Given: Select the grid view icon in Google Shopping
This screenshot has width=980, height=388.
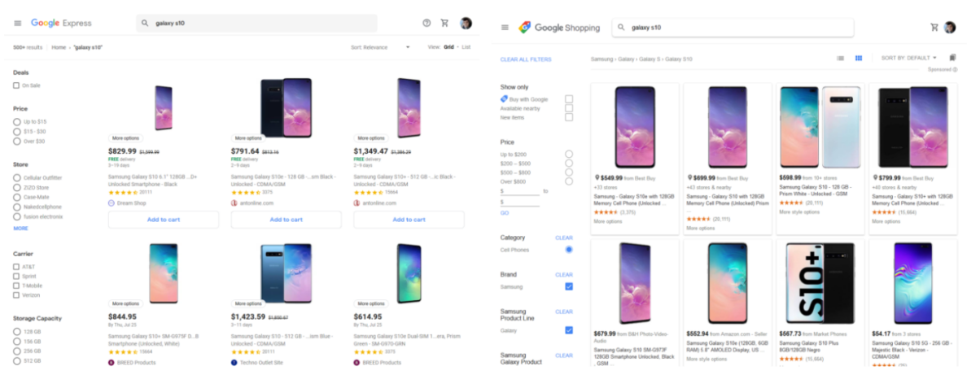Looking at the screenshot, I should point(859,59).
